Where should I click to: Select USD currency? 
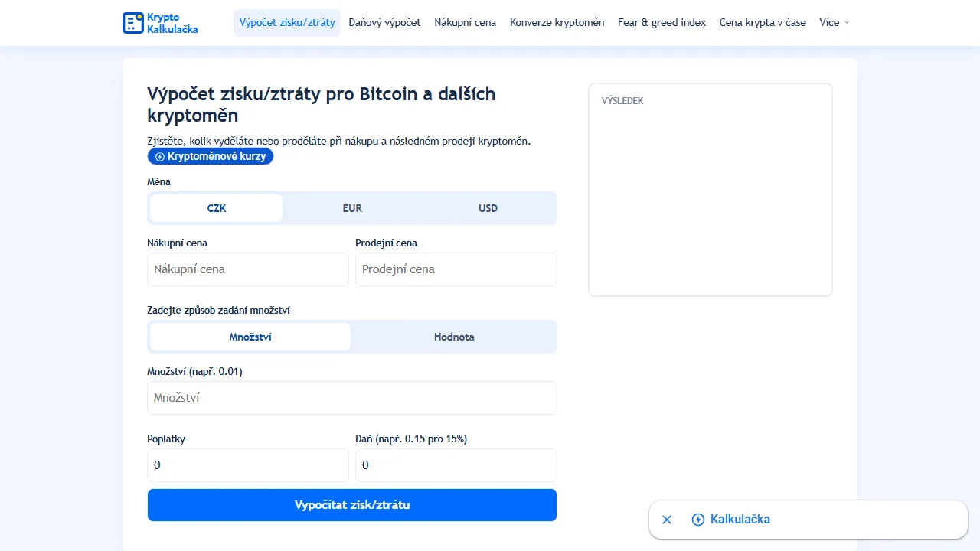point(488,207)
